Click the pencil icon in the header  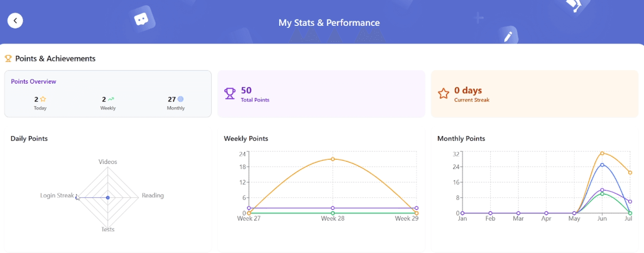tap(508, 37)
